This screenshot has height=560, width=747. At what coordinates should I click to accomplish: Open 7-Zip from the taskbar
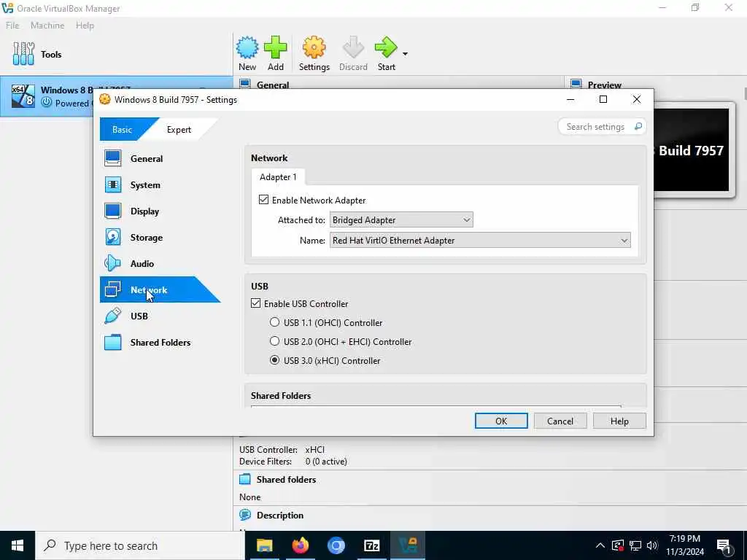pos(371,545)
